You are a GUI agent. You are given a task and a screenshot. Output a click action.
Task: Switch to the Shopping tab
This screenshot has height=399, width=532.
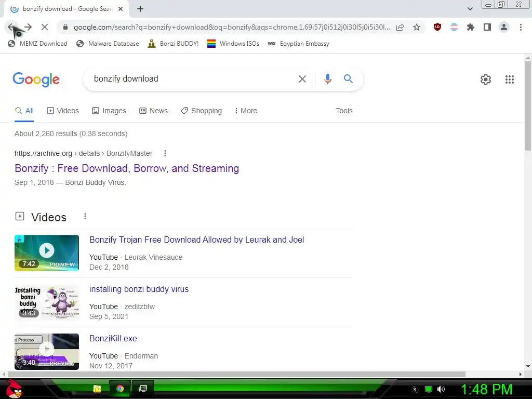click(201, 111)
